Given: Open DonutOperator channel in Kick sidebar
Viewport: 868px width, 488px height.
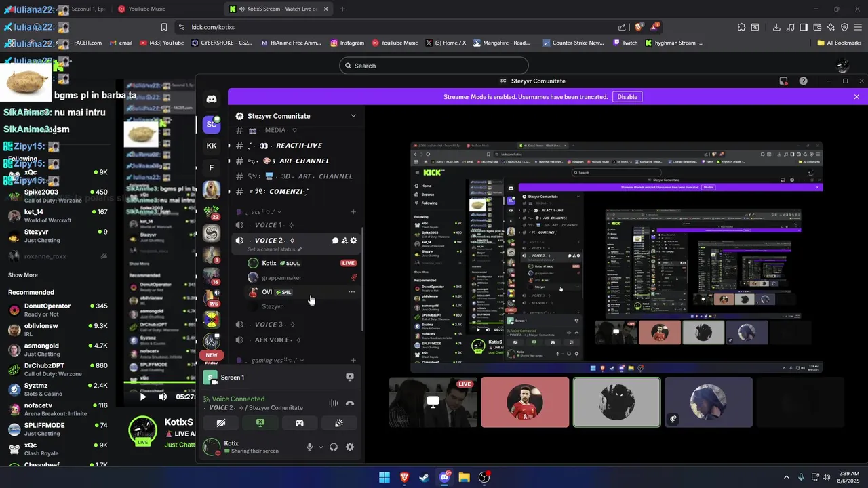Looking at the screenshot, I should click(x=58, y=310).
